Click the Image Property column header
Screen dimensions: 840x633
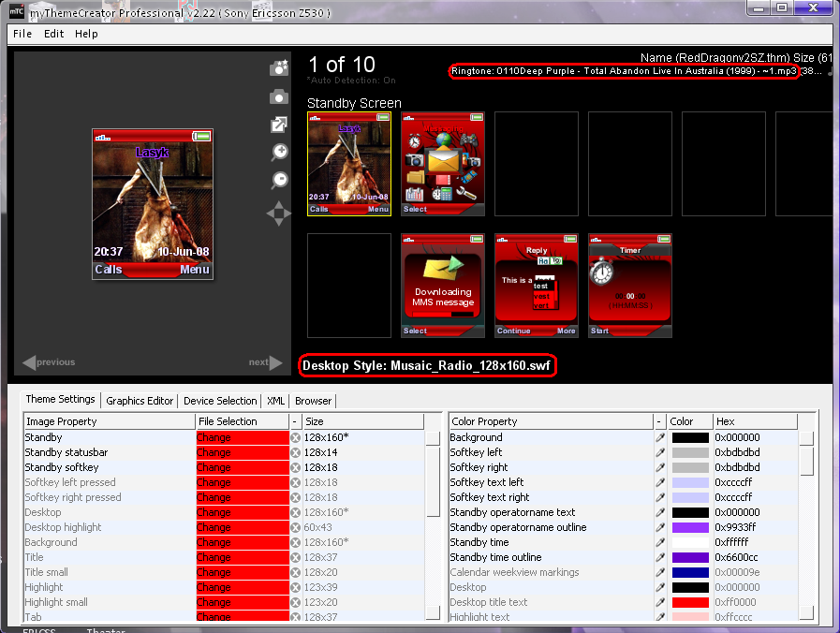[x=110, y=421]
